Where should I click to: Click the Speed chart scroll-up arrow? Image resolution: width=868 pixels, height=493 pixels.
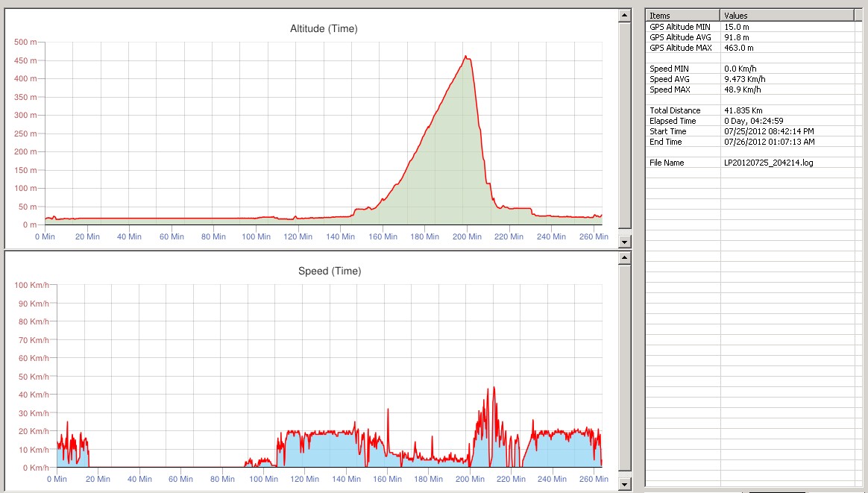tap(625, 257)
